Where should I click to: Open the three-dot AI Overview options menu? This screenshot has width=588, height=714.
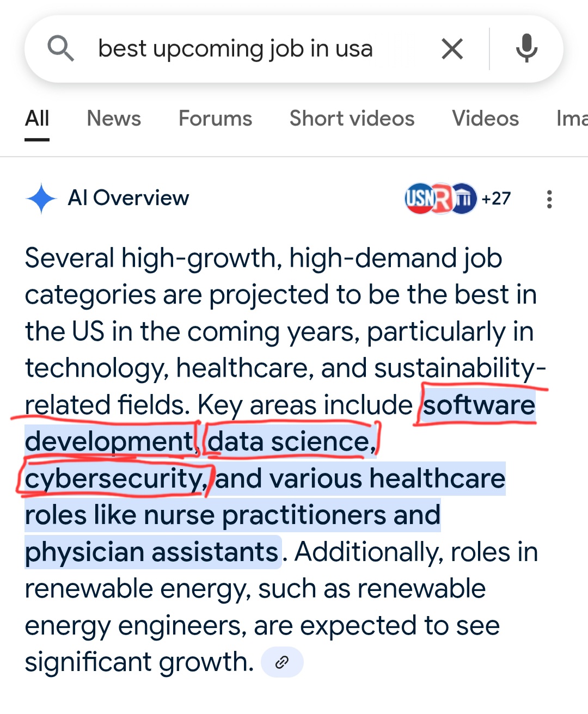(x=549, y=199)
